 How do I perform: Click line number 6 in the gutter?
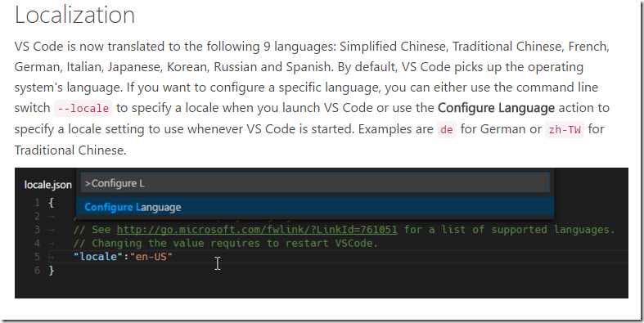37,270
